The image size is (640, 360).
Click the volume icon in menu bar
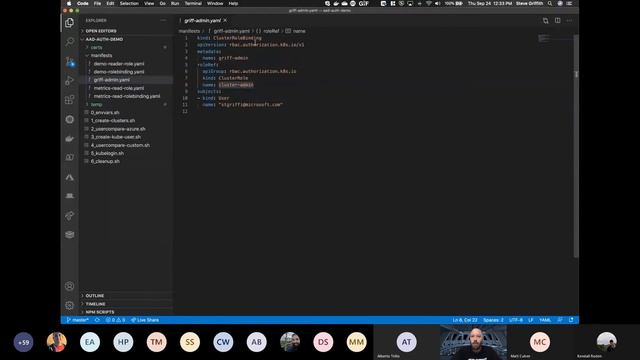point(438,3)
